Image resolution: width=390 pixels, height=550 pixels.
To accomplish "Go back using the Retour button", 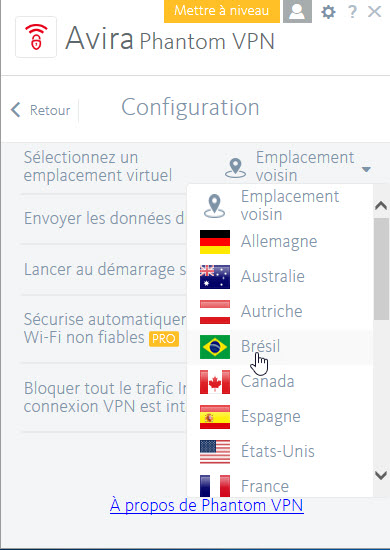I will (40, 110).
